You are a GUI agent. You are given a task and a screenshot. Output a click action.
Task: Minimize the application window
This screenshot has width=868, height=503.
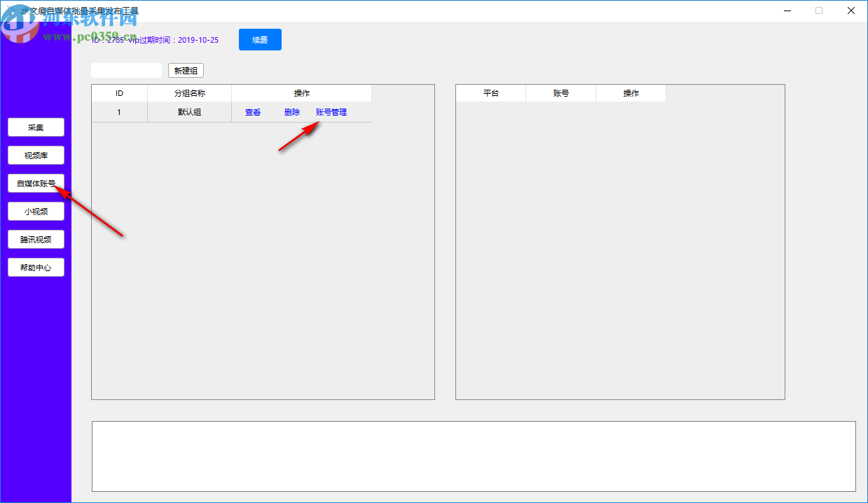(x=787, y=11)
